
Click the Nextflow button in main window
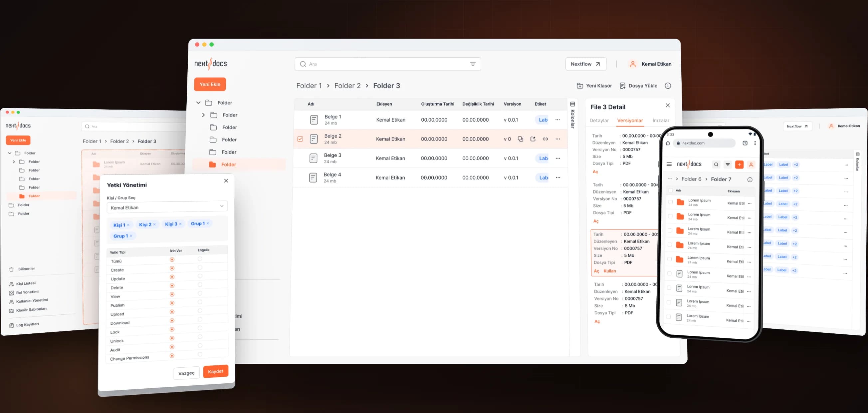(586, 64)
